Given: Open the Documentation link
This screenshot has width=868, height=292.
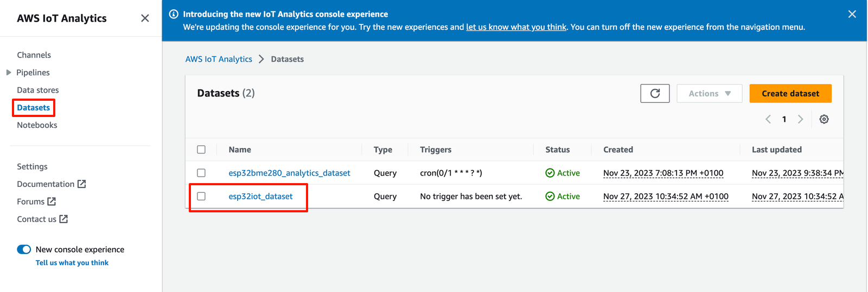Looking at the screenshot, I should 46,184.
